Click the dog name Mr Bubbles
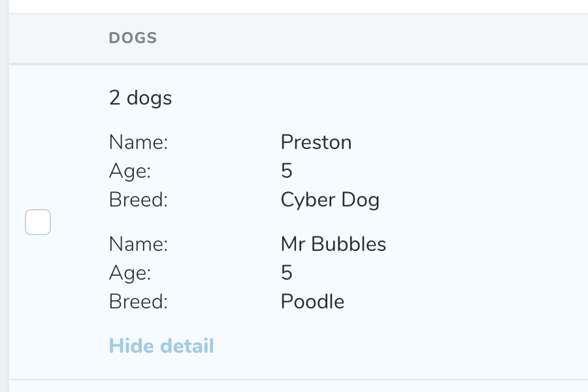 point(333,244)
